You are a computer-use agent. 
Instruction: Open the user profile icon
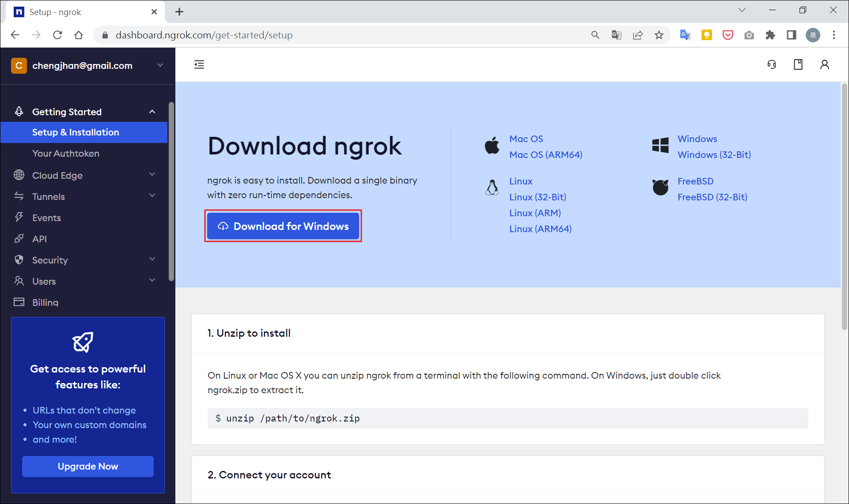(825, 64)
